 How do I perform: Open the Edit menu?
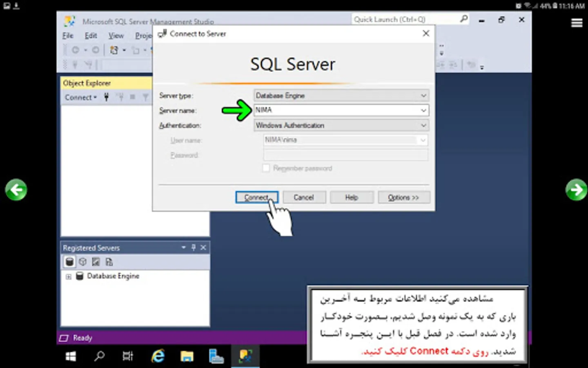coord(91,36)
